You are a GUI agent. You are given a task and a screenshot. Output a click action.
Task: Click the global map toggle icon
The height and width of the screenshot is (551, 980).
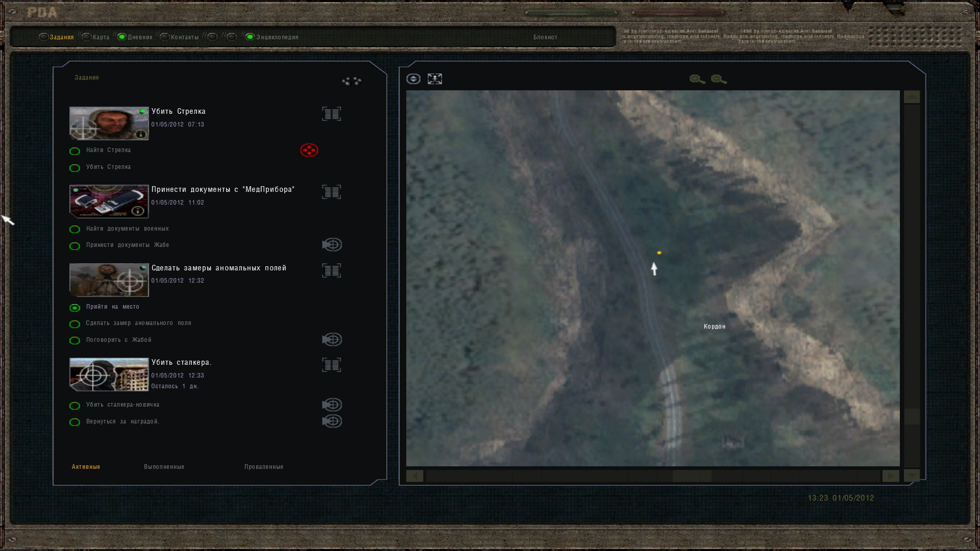coord(413,79)
